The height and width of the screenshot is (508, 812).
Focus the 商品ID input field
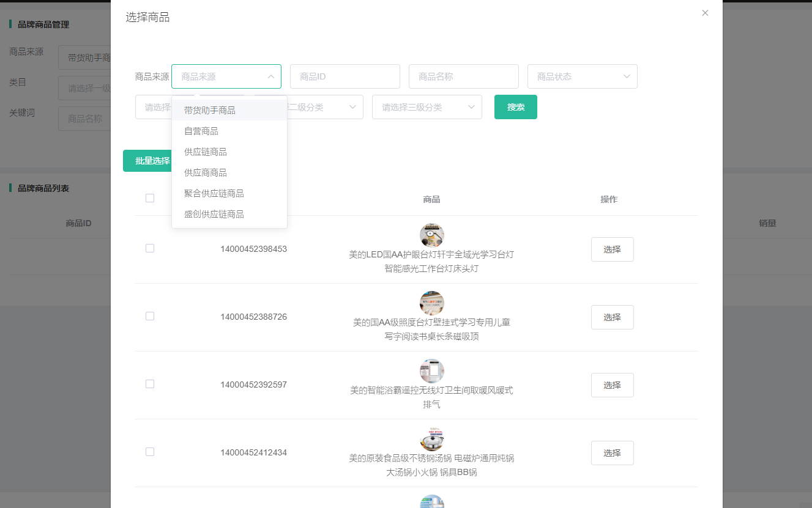pyautogui.click(x=345, y=77)
